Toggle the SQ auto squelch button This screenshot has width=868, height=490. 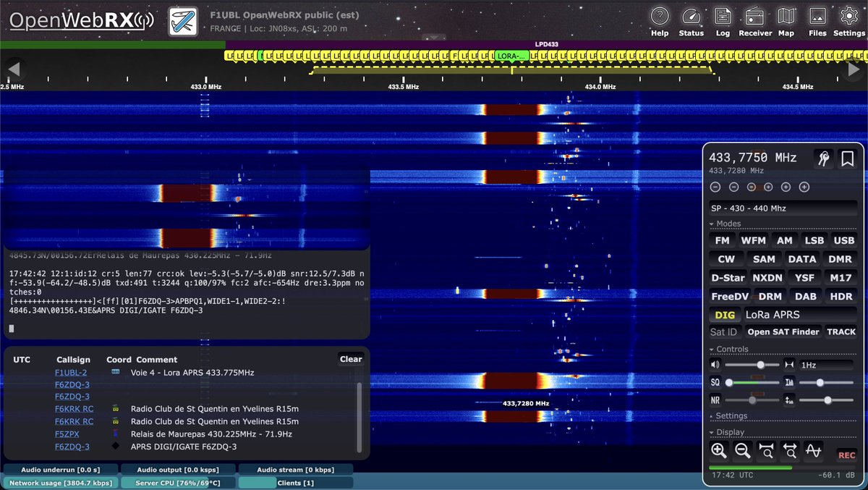click(715, 382)
